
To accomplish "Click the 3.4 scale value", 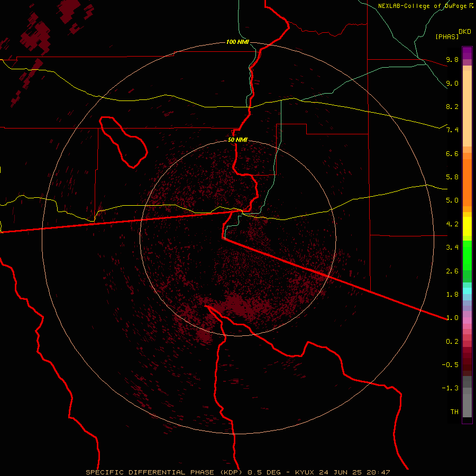I will [452, 248].
